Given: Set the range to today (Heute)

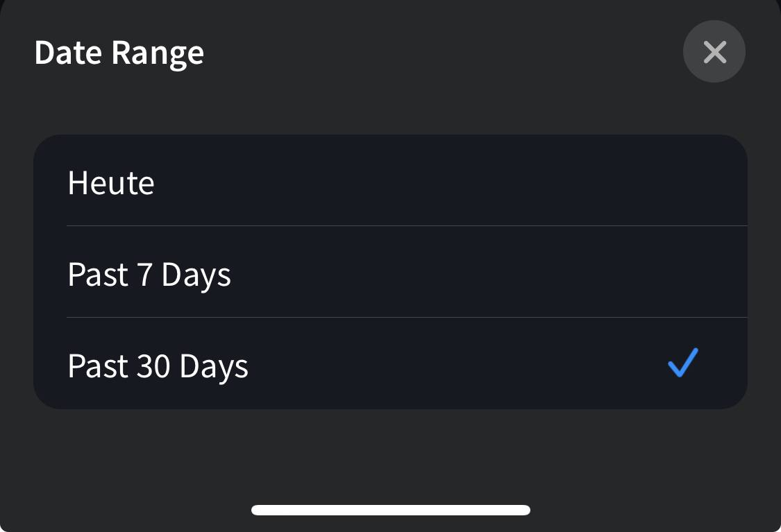Looking at the screenshot, I should click(x=389, y=182).
